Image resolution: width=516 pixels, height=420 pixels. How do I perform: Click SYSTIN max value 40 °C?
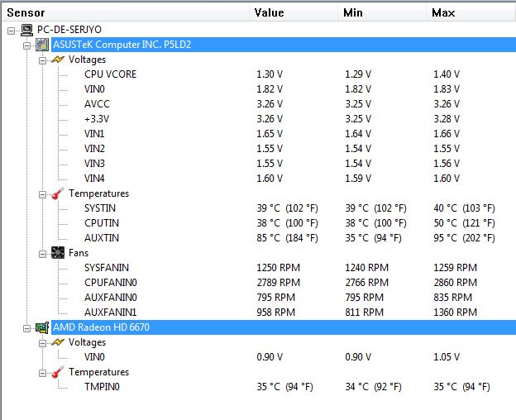(x=465, y=208)
